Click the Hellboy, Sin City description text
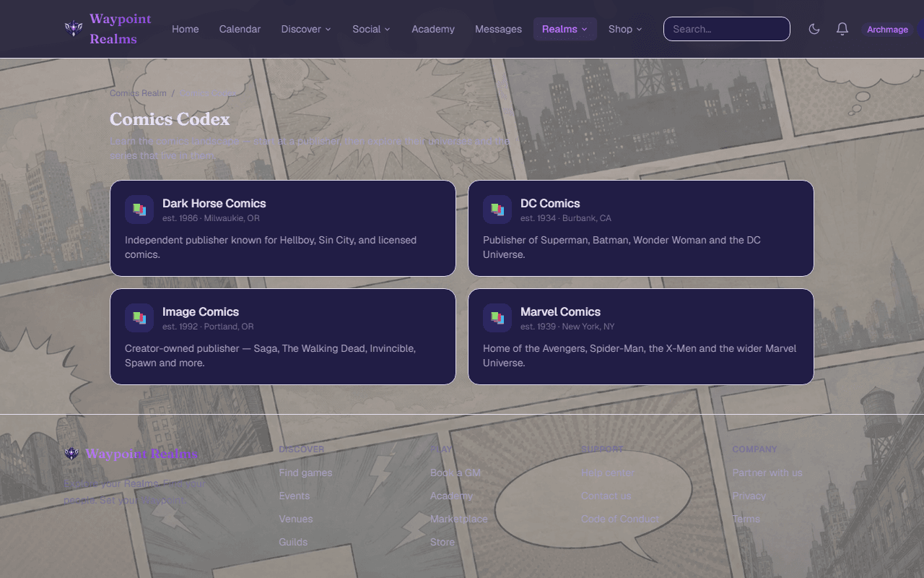 pyautogui.click(x=271, y=247)
